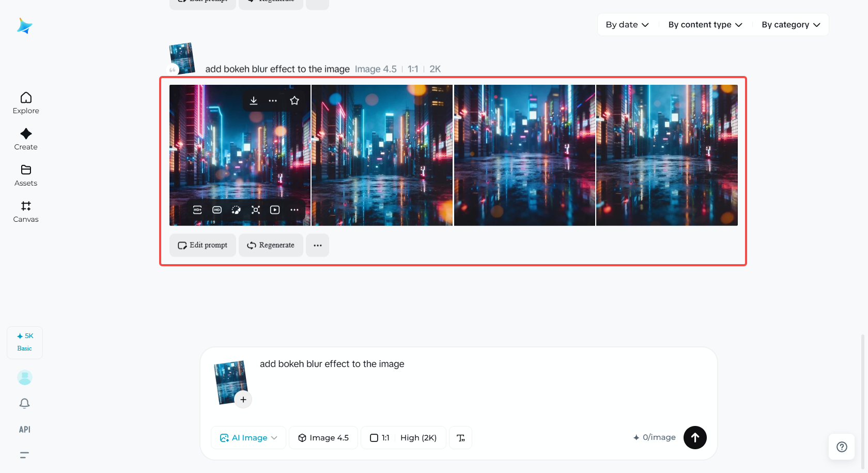Add another reference image with the plus button
The image size is (868, 473).
point(243,400)
